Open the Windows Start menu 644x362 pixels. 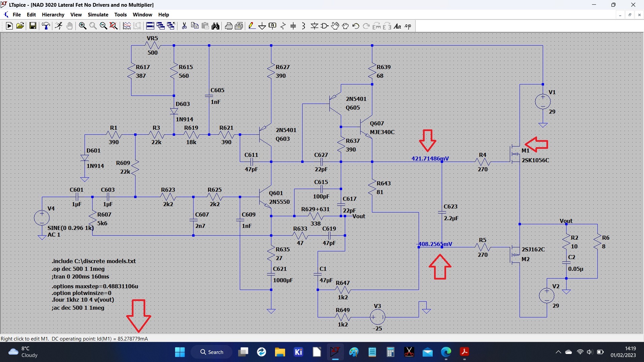(x=180, y=352)
